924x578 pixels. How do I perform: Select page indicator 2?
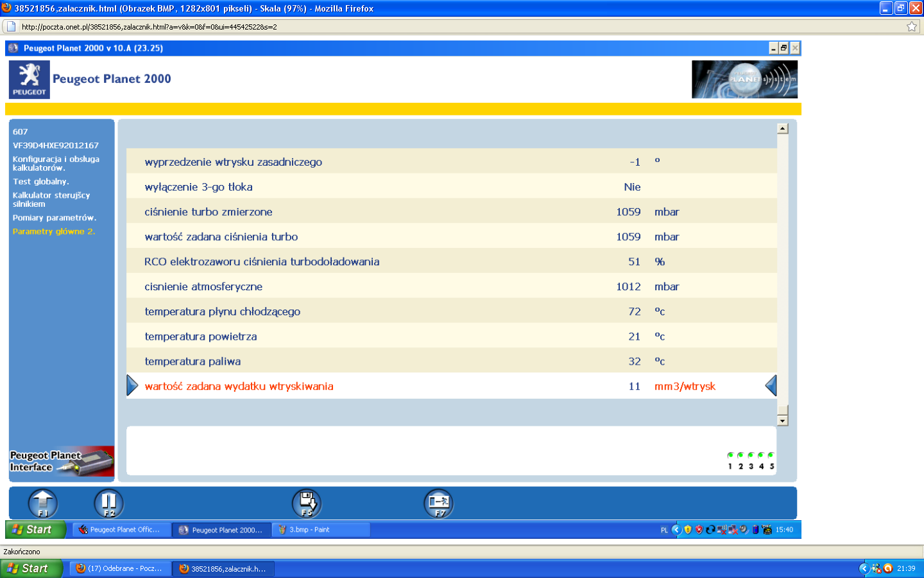tap(740, 460)
